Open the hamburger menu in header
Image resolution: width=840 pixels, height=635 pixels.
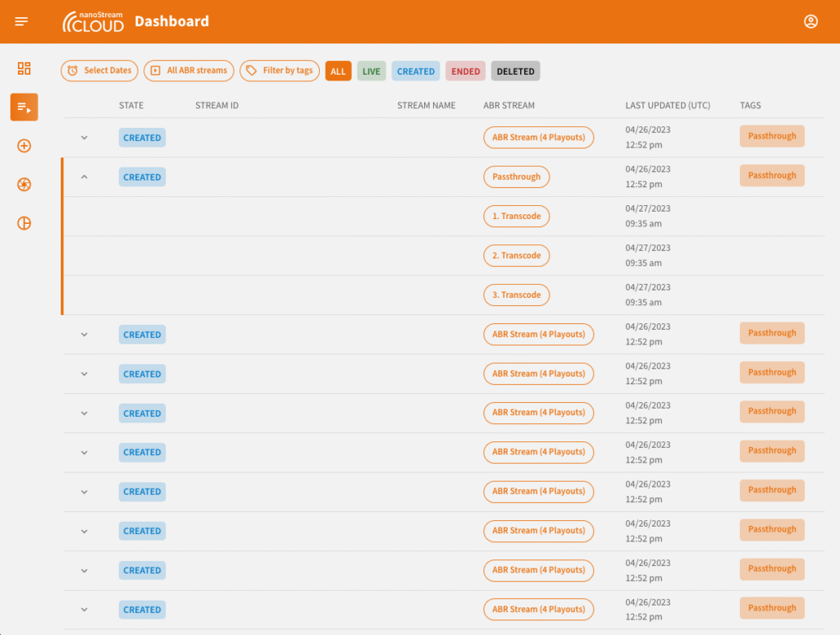(x=21, y=21)
